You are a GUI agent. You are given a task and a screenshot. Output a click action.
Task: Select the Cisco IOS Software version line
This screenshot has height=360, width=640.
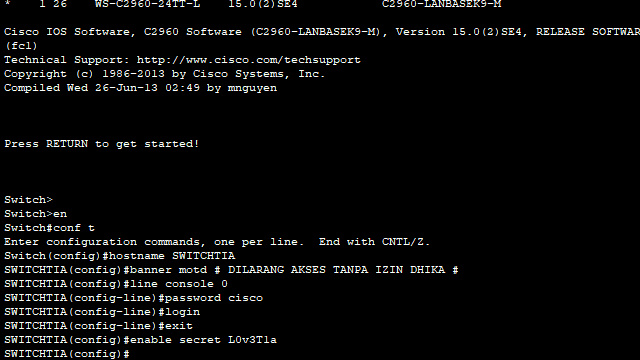click(322, 32)
